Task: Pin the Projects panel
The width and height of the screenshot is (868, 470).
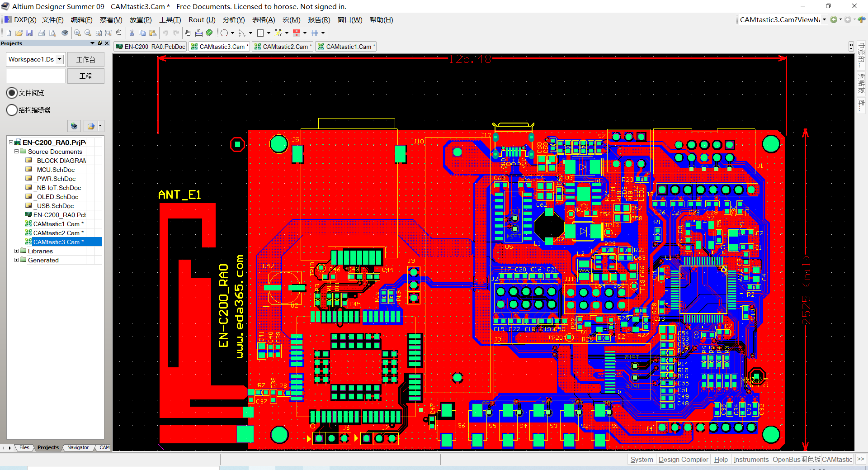Action: 100,43
